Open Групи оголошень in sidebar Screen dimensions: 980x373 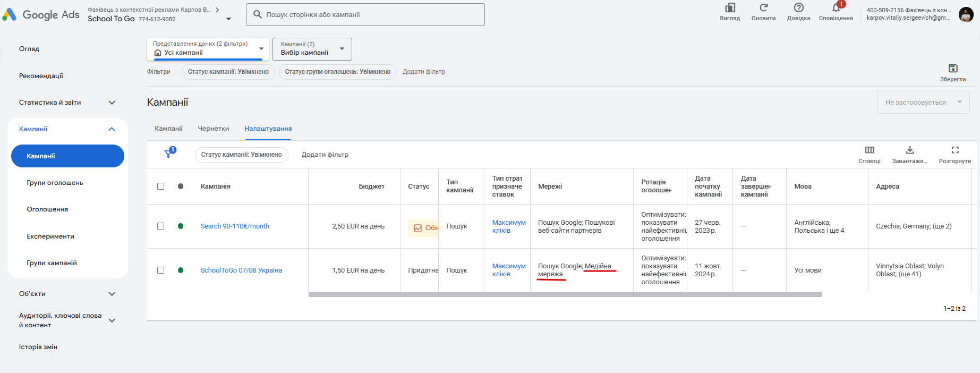click(55, 183)
